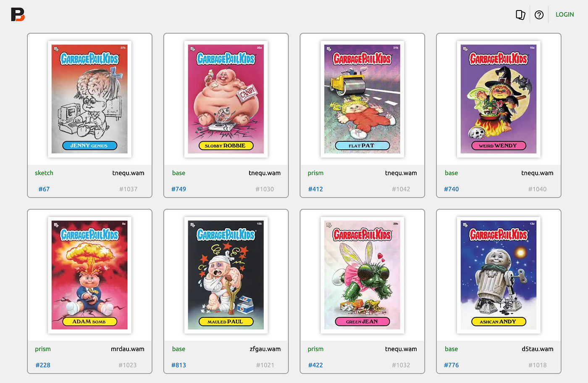Open the help question mark icon
The image size is (588, 383).
click(x=539, y=15)
